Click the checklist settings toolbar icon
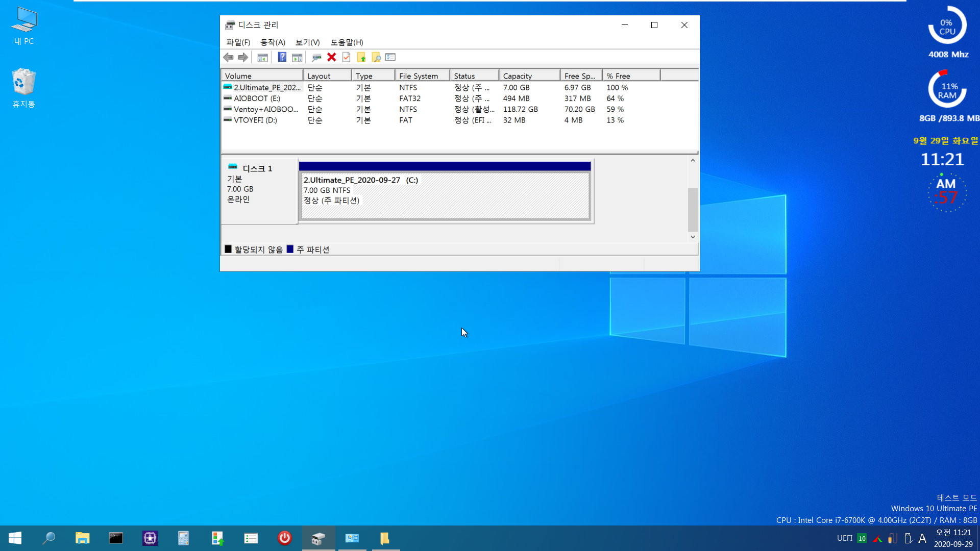980x551 pixels. click(391, 58)
